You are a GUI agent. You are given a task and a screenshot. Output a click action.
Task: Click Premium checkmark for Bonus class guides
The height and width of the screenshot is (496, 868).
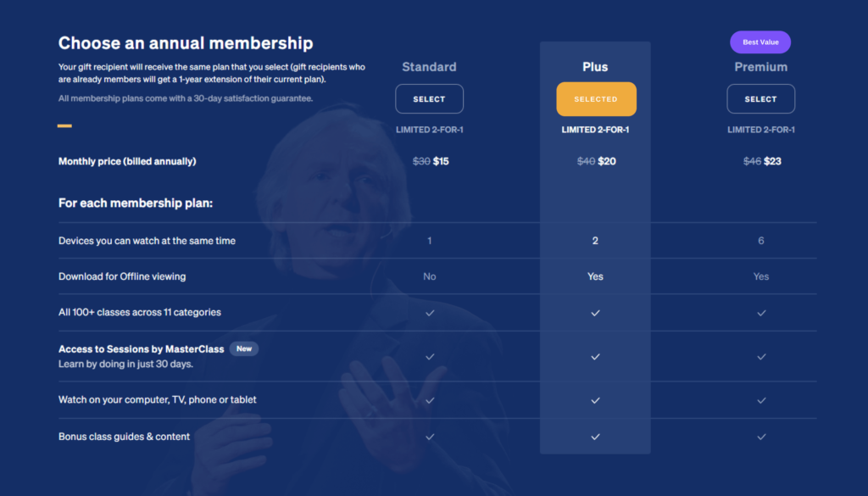point(761,436)
